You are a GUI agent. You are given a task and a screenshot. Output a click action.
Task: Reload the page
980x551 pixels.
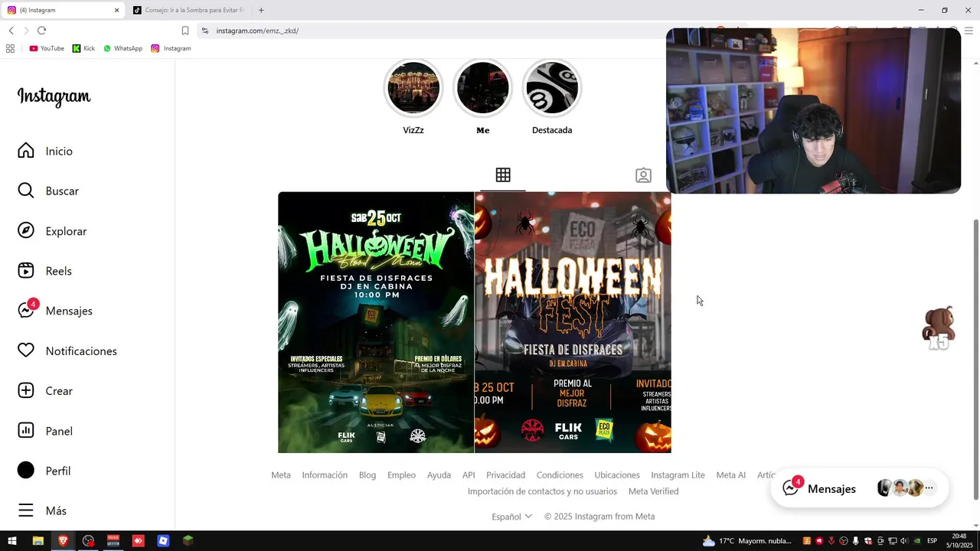click(x=41, y=31)
